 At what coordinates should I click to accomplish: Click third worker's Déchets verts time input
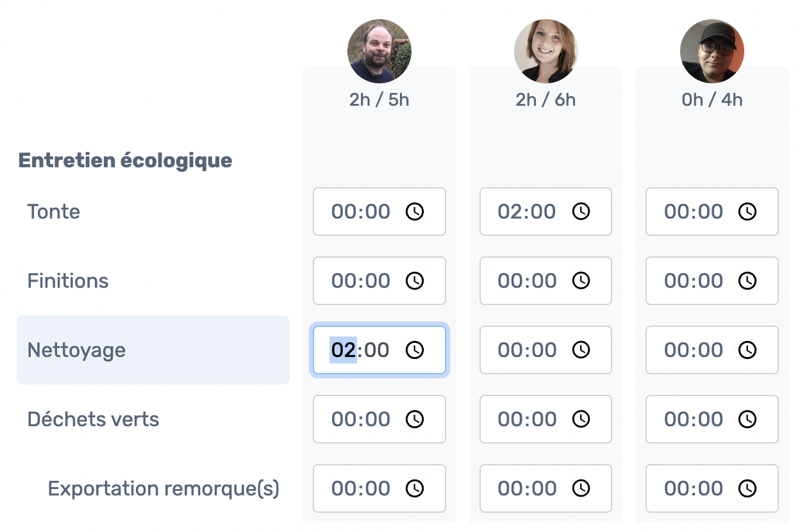pos(693,419)
